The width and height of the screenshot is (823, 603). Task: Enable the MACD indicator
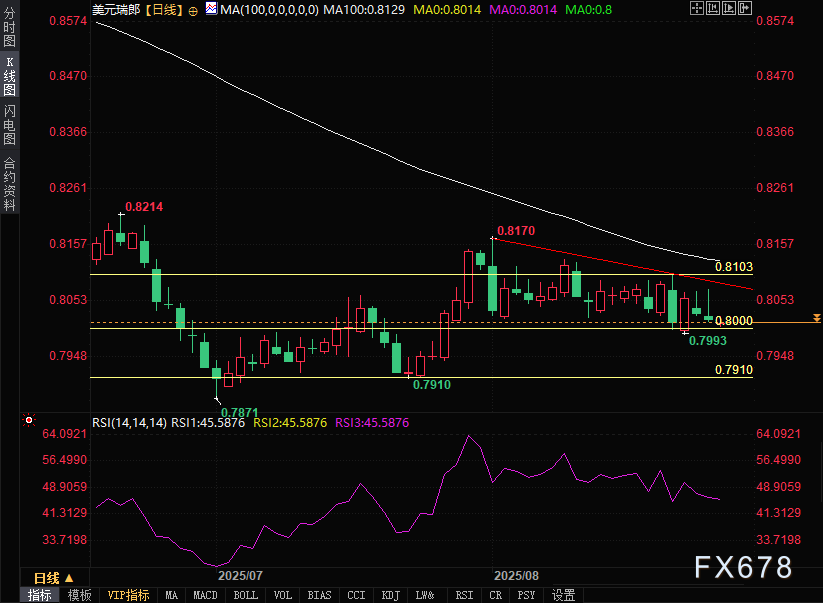pyautogui.click(x=206, y=595)
